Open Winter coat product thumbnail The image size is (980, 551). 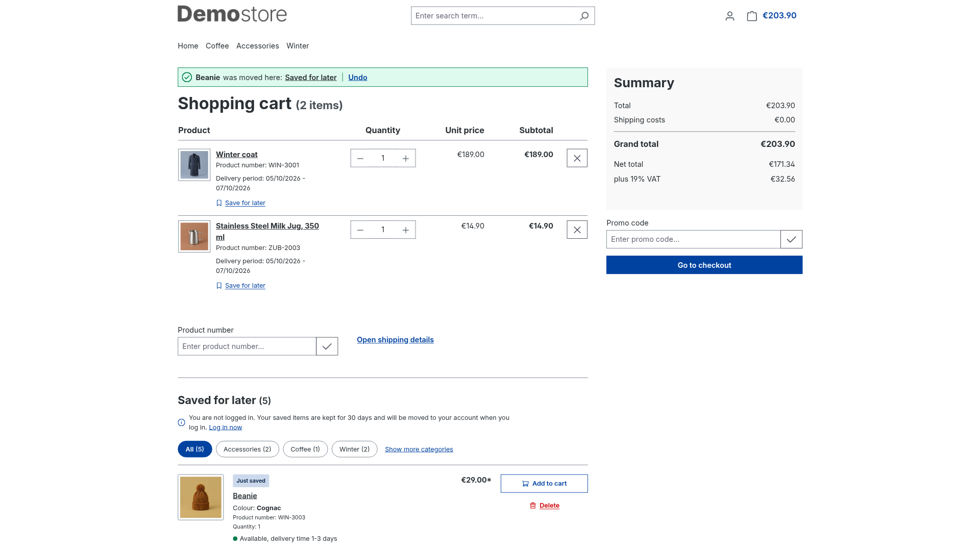coord(194,165)
